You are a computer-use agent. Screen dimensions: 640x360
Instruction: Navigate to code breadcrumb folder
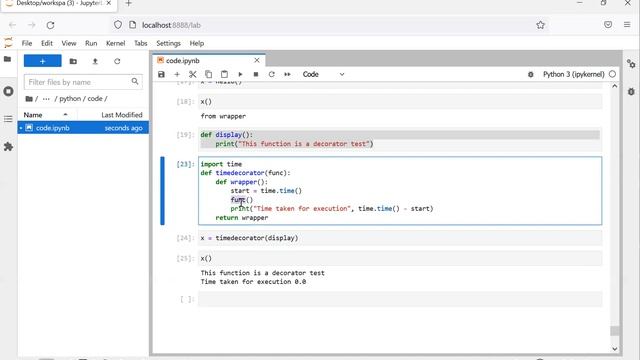pyautogui.click(x=95, y=99)
